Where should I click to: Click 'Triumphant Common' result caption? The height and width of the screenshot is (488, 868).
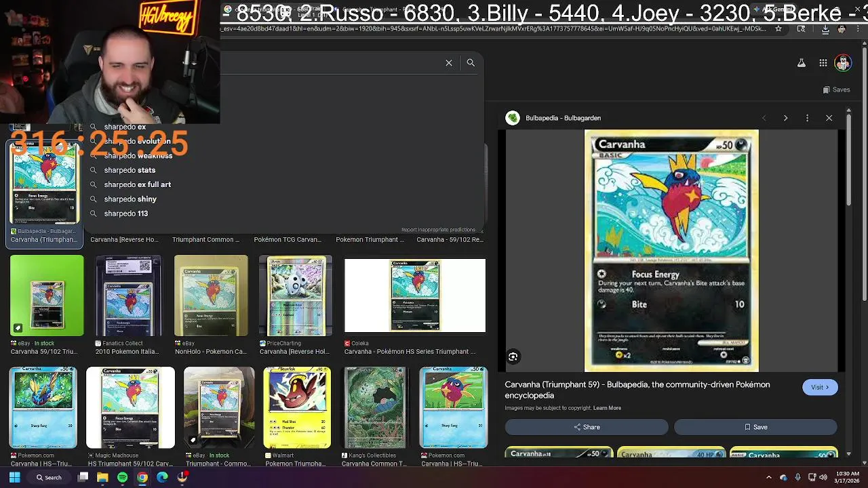(x=205, y=239)
